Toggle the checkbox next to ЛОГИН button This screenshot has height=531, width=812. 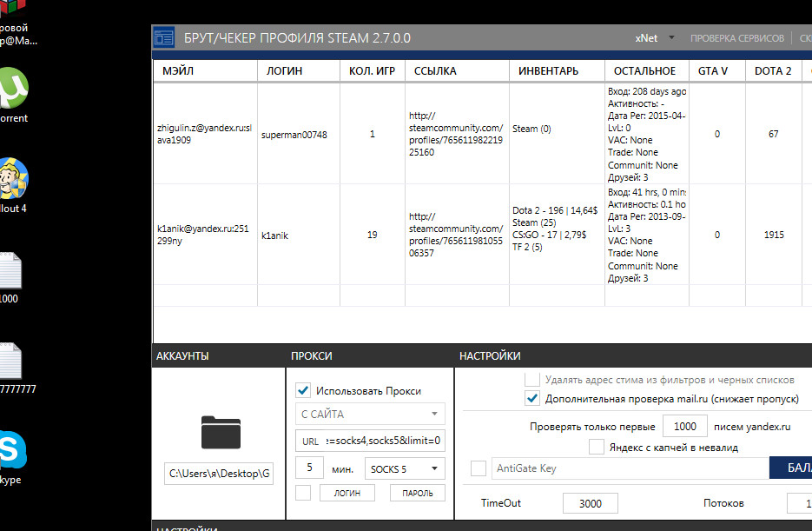[303, 493]
